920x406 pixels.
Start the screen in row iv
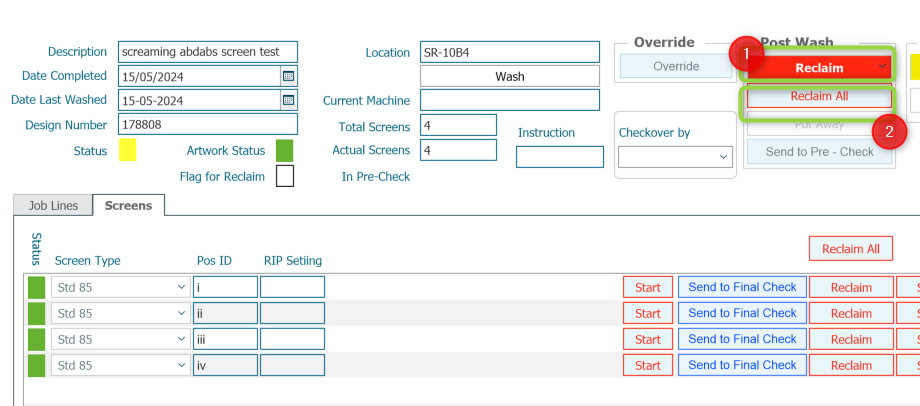(x=648, y=365)
